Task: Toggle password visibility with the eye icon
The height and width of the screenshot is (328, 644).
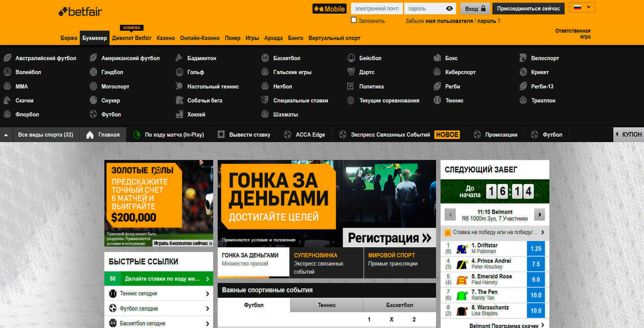Action: (449, 8)
